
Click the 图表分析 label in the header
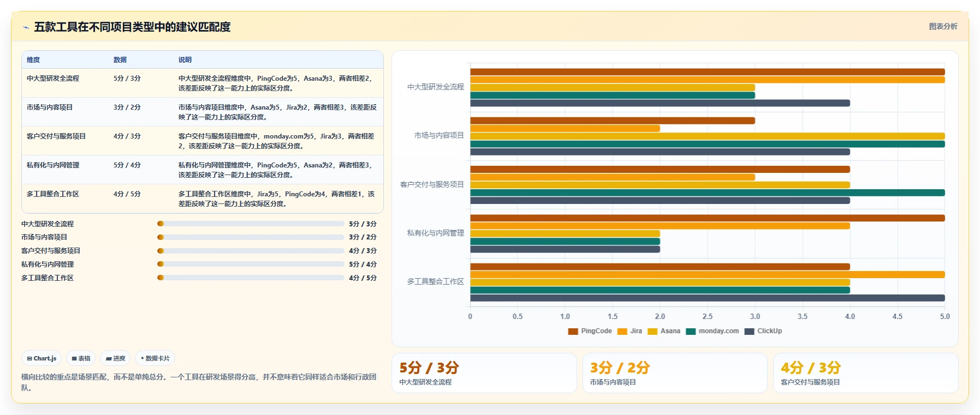tap(943, 26)
